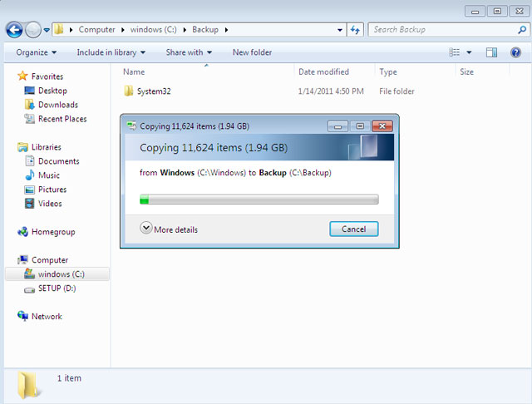Open Pictures library
The width and height of the screenshot is (532, 404).
pos(52,190)
